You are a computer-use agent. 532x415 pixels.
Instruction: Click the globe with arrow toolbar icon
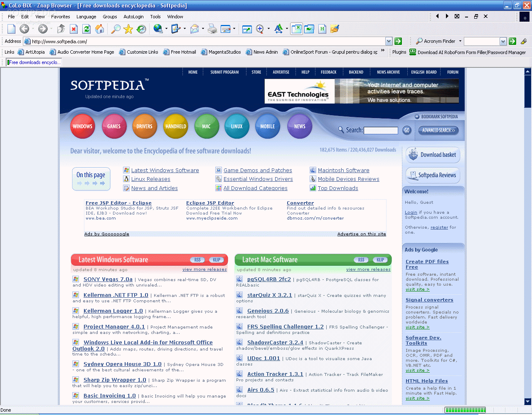pyautogui.click(x=158, y=29)
